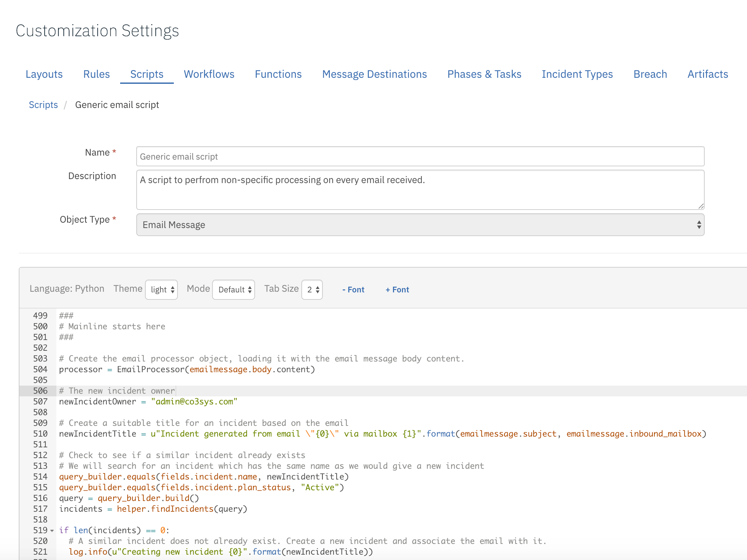Viewport: 747px width, 560px height.
Task: Open the Breach tab
Action: coord(650,74)
